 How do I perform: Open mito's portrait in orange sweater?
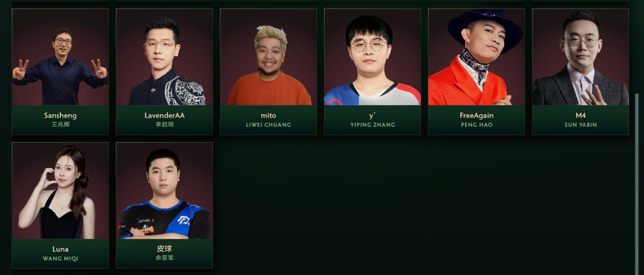click(x=268, y=57)
